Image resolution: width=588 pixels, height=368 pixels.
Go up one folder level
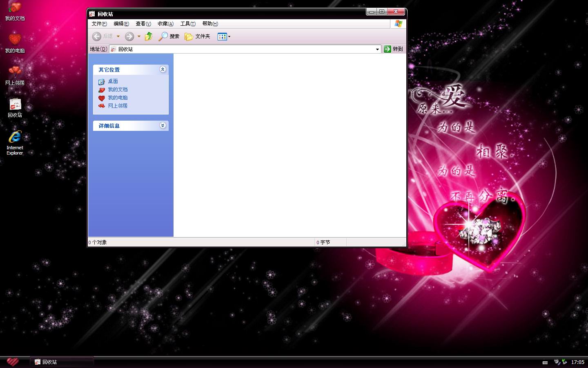point(149,36)
